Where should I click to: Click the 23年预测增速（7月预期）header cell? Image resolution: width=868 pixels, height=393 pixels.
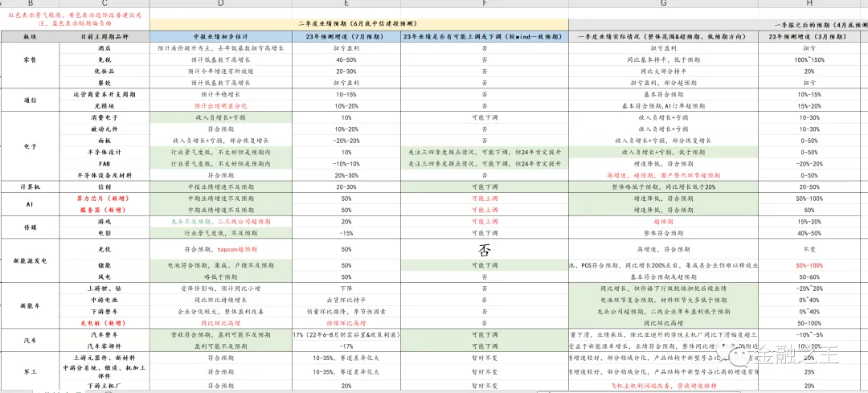346,36
